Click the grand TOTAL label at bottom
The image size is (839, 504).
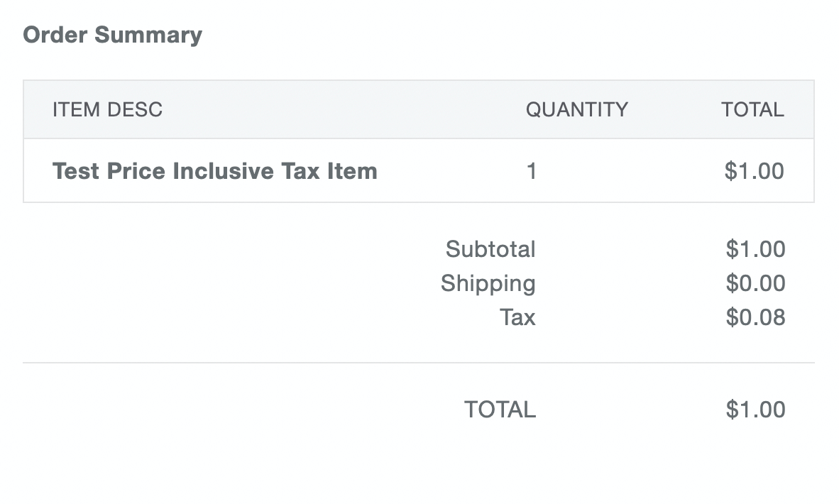coord(500,410)
